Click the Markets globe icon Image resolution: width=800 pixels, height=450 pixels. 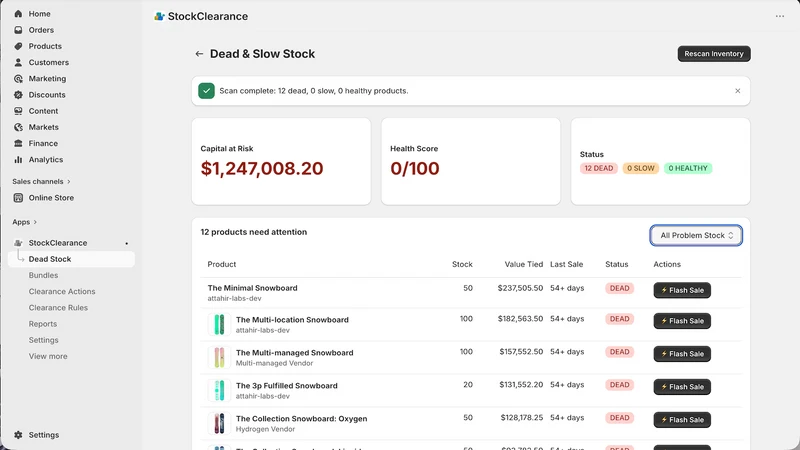pyautogui.click(x=18, y=127)
